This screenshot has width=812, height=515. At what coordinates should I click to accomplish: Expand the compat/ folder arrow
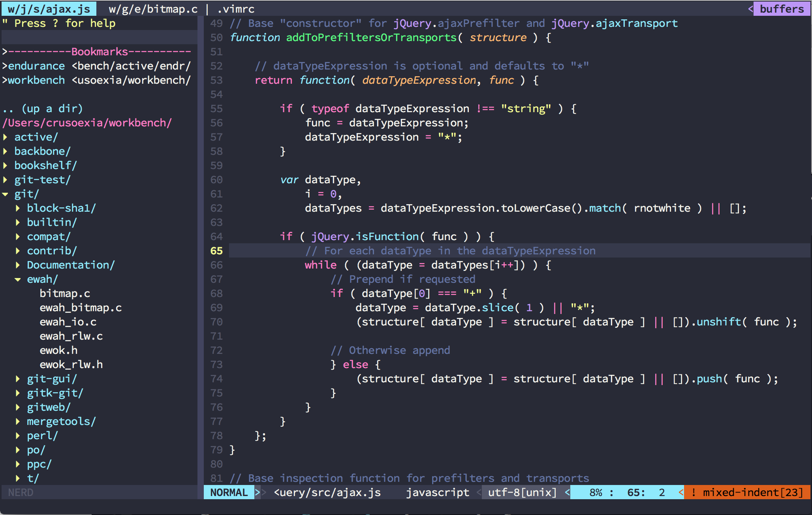pos(18,237)
